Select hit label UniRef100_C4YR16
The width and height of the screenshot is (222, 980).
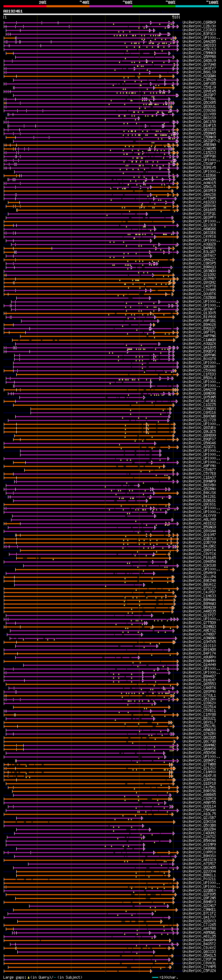pyautogui.click(x=199, y=237)
